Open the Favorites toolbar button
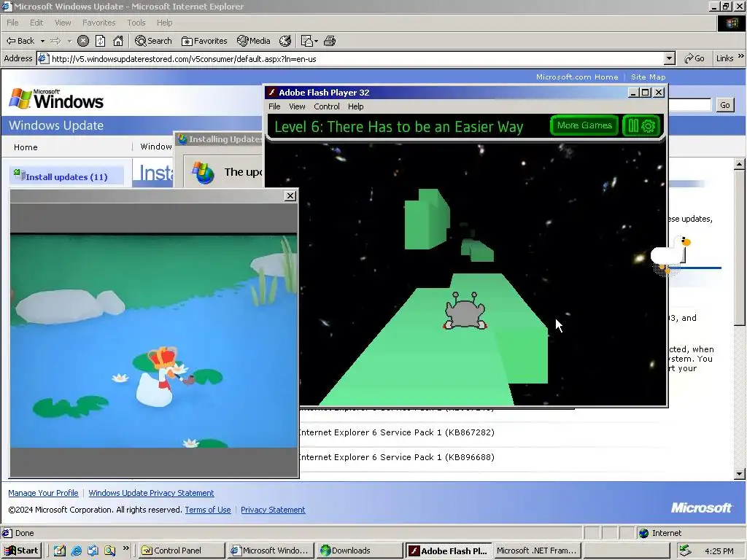The image size is (747, 560). point(204,41)
